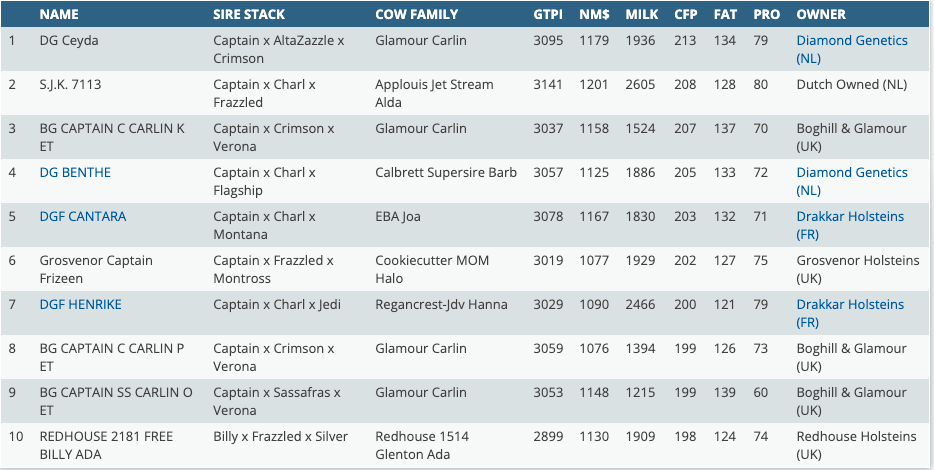Click the NM$ column header
This screenshot has width=934, height=470.
pyautogui.click(x=593, y=15)
